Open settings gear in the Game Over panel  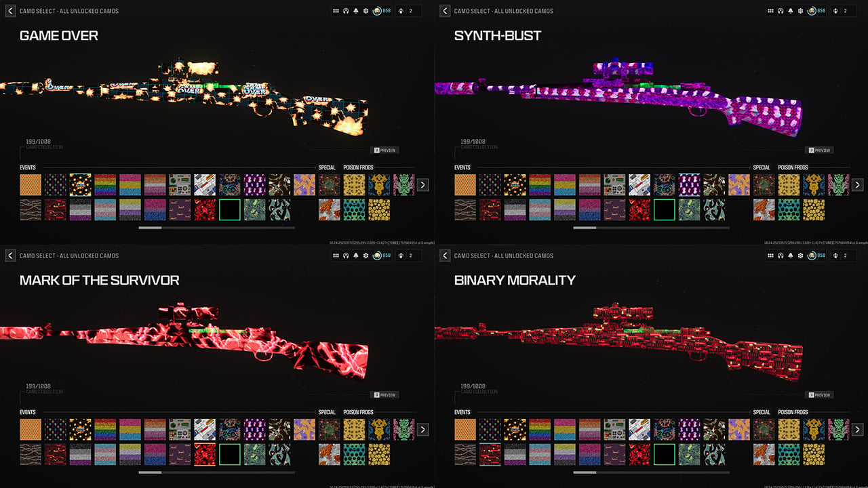pos(366,11)
